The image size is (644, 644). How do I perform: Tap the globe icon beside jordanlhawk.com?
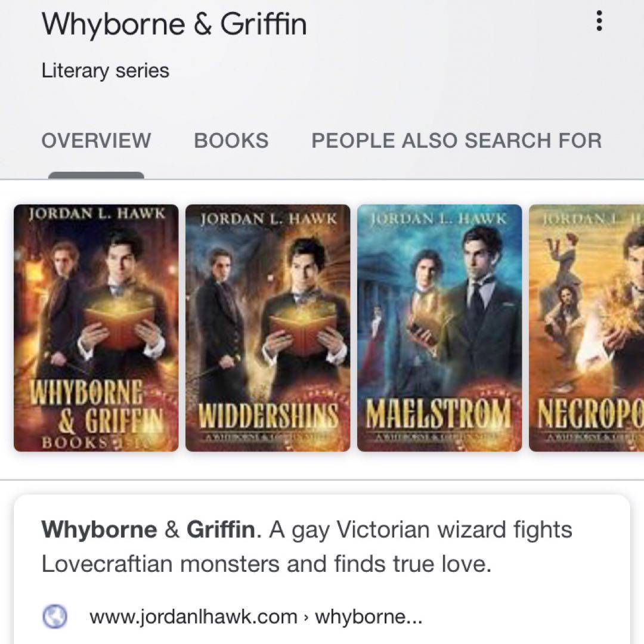point(55,616)
